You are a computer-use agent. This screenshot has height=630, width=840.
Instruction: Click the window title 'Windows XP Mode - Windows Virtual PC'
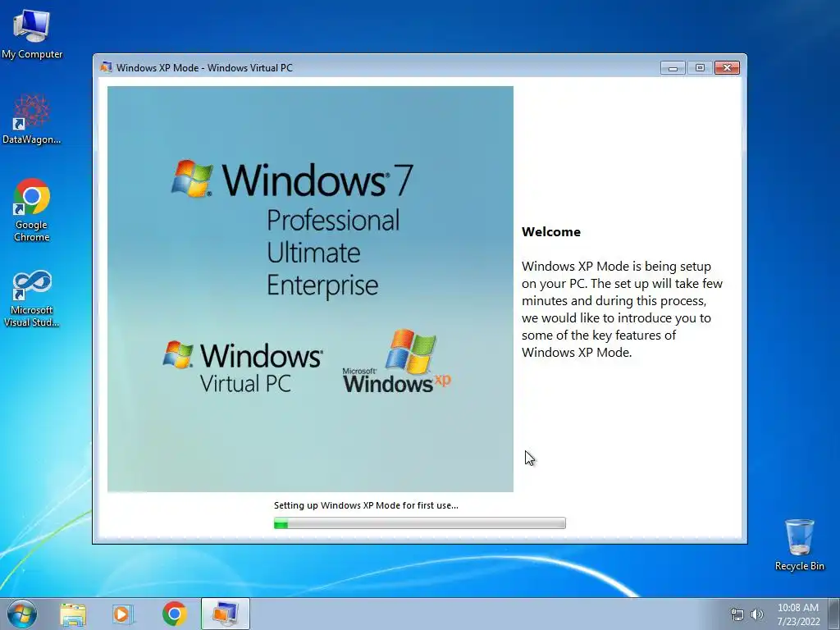204,68
